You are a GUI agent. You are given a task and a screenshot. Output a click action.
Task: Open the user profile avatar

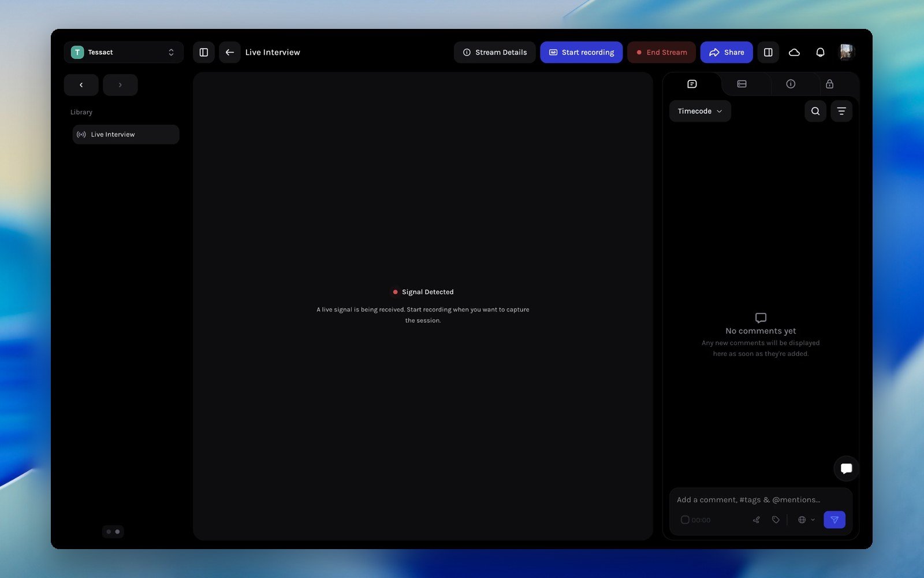[847, 52]
